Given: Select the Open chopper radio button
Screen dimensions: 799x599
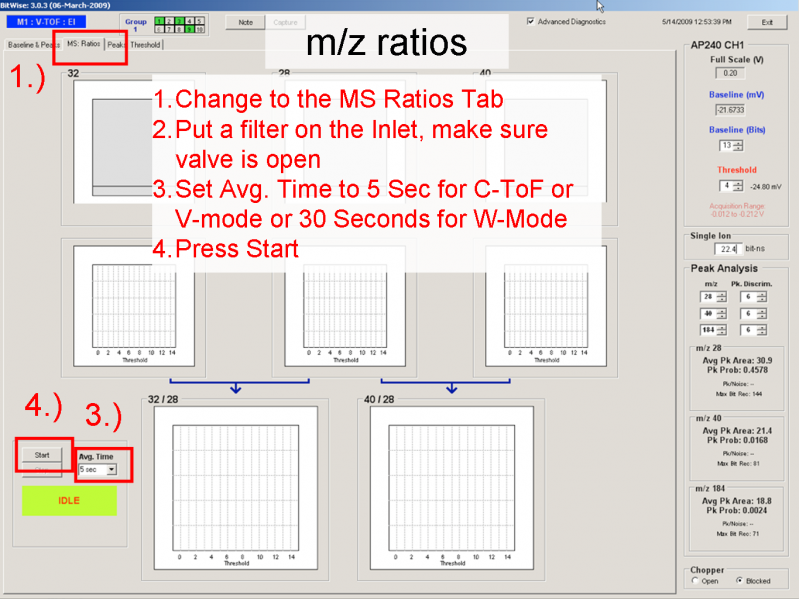Looking at the screenshot, I should coord(695,580).
